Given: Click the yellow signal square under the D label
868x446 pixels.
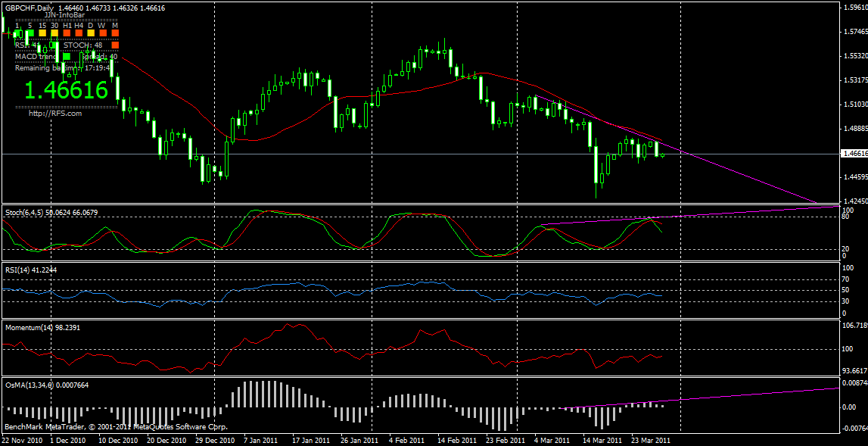Looking at the screenshot, I should [92, 33].
